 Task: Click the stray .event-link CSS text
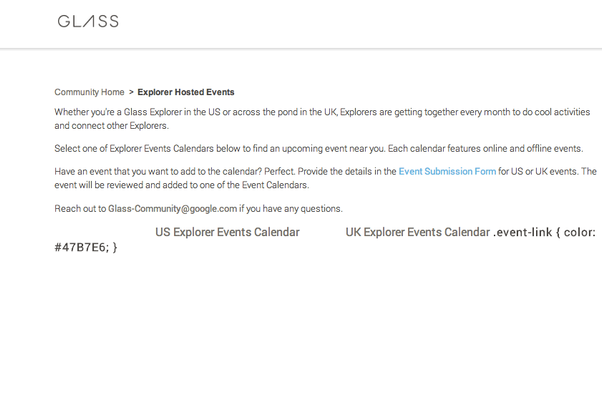pos(523,232)
